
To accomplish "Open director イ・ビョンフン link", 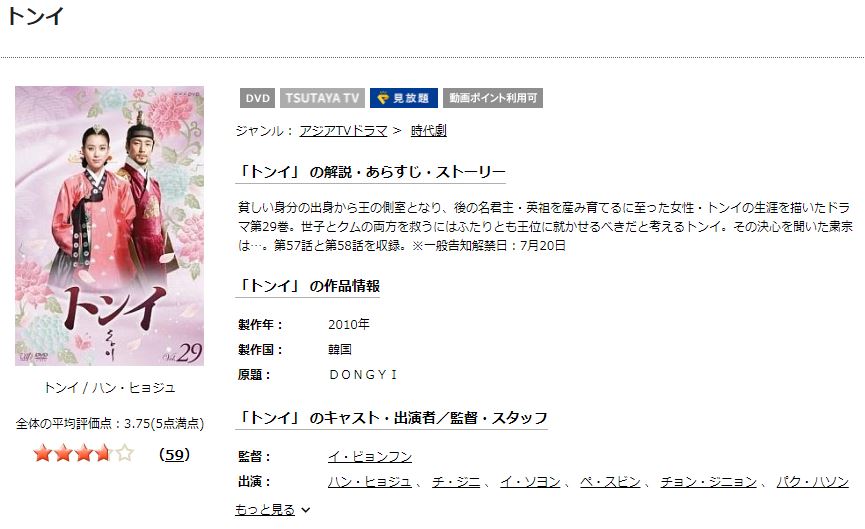I will click(370, 457).
